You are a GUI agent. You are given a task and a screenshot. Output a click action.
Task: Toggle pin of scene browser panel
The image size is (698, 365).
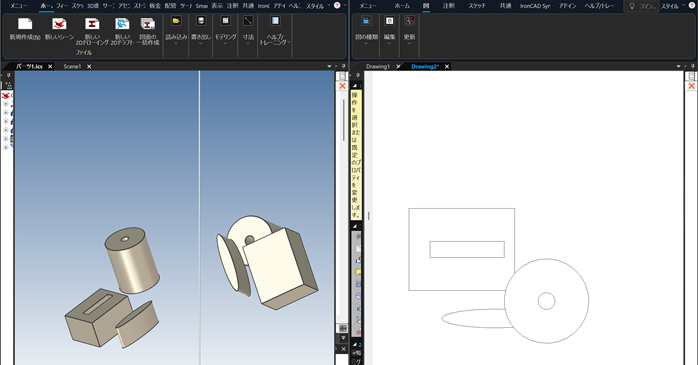[x=8, y=75]
